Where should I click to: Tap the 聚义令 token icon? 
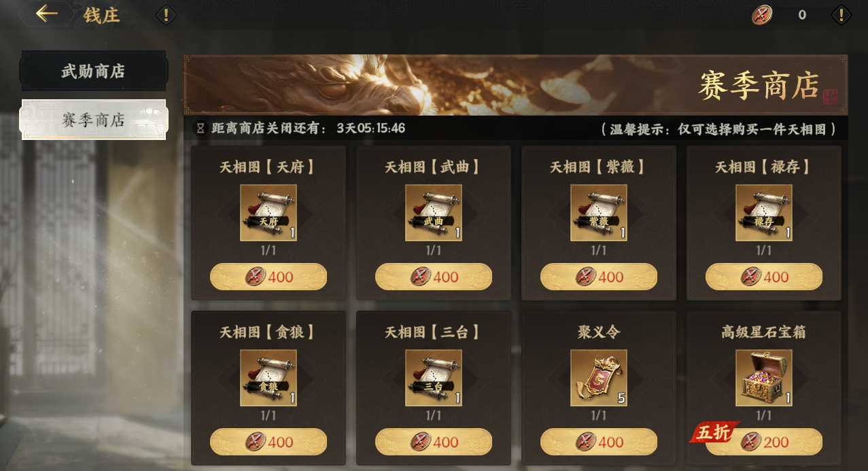[x=599, y=378]
